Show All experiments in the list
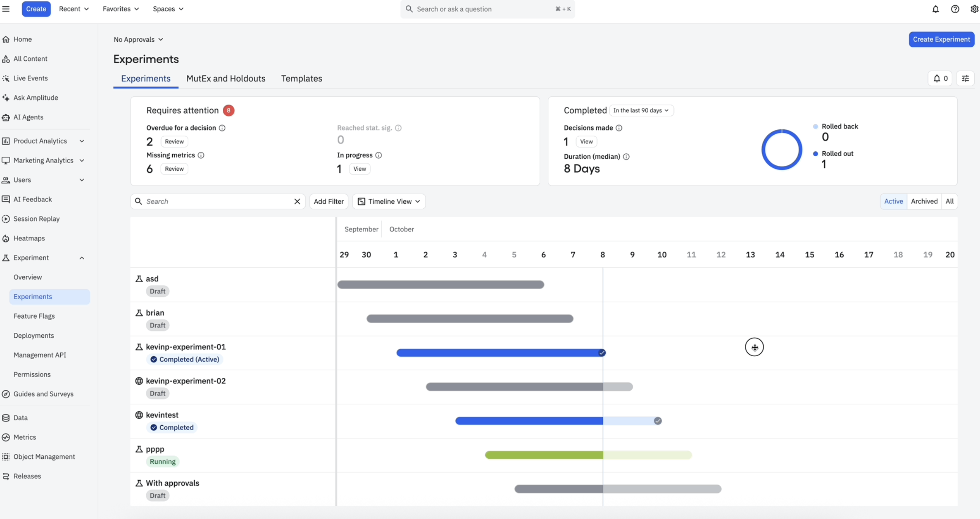The image size is (980, 519). (x=950, y=201)
